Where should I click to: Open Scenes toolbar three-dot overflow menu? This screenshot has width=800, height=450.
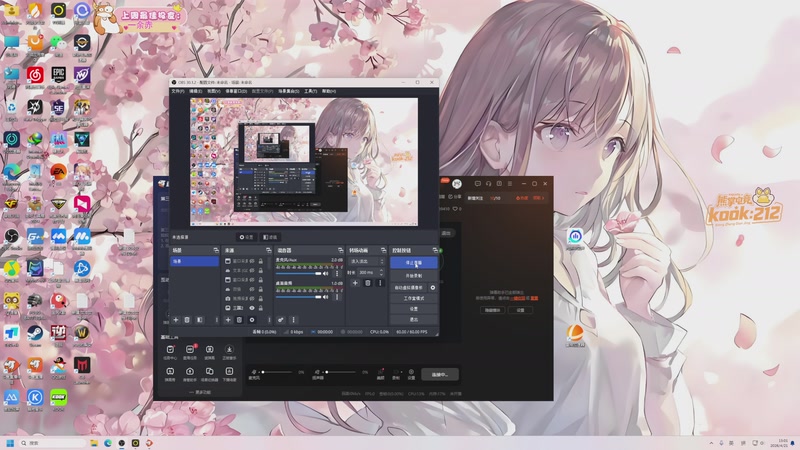point(216,320)
